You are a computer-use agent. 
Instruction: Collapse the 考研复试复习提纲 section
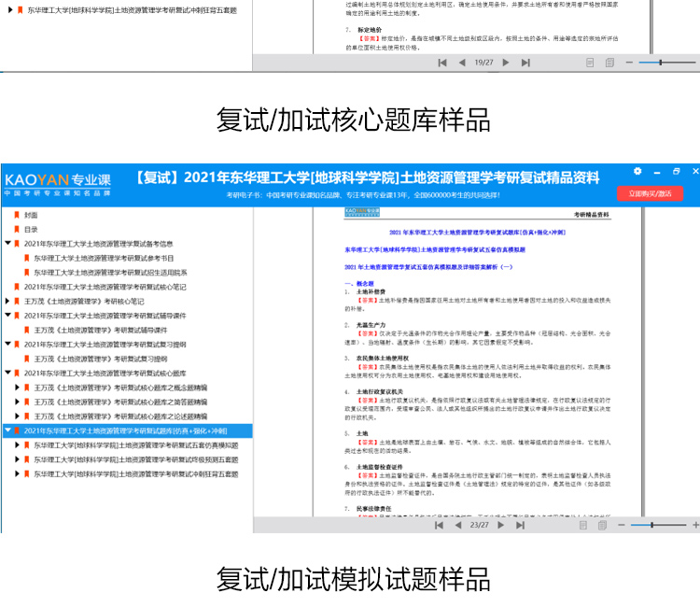click(7, 344)
